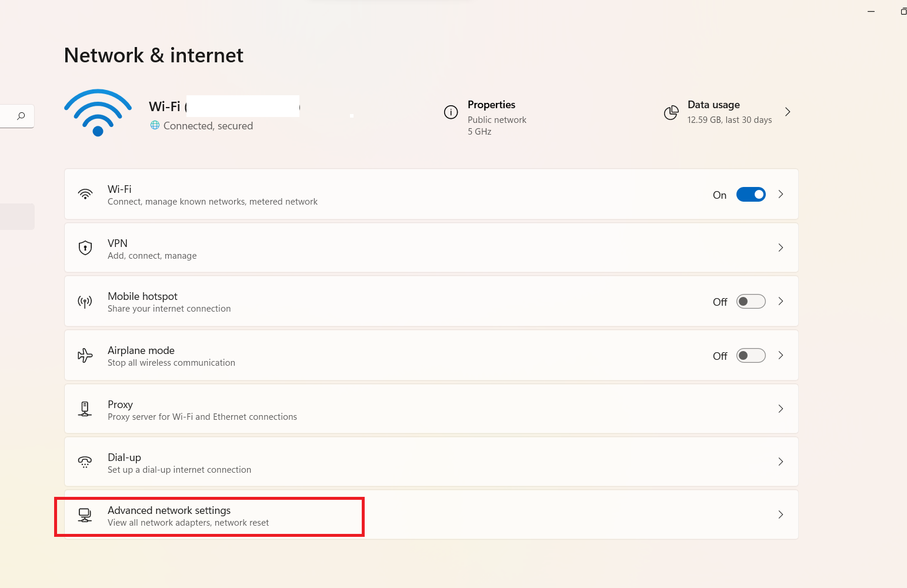
Task: Click the Airplane mode plane icon
Action: [85, 356]
